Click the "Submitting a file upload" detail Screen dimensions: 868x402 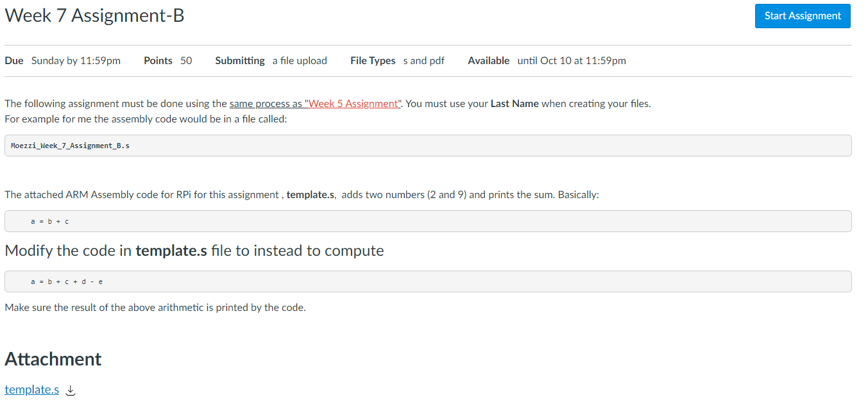(x=271, y=61)
